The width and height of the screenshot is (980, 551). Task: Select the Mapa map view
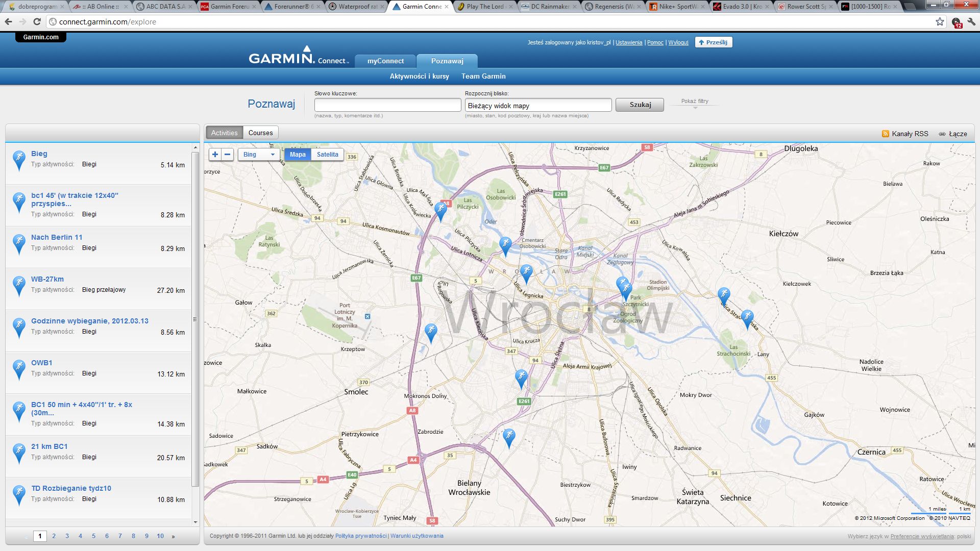(x=298, y=155)
